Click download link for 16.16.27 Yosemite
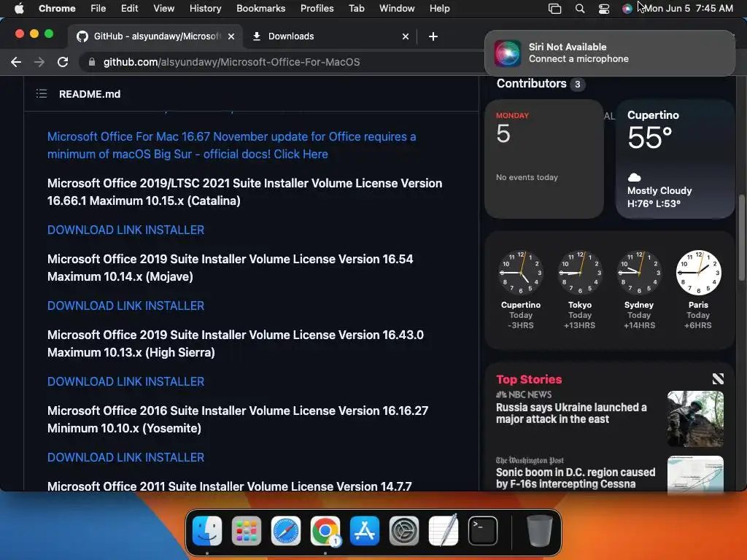Viewport: 747px width, 560px height. [x=125, y=457]
